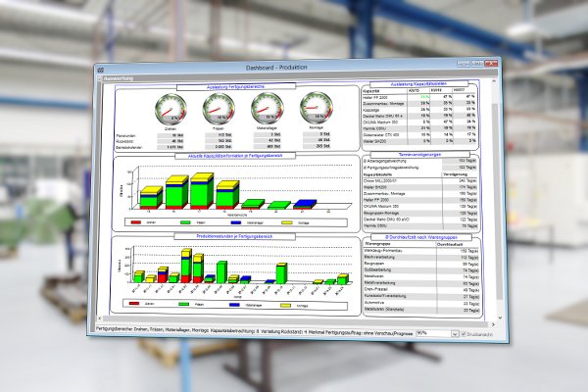Select the Hermle C60U utilization row

tap(420, 128)
